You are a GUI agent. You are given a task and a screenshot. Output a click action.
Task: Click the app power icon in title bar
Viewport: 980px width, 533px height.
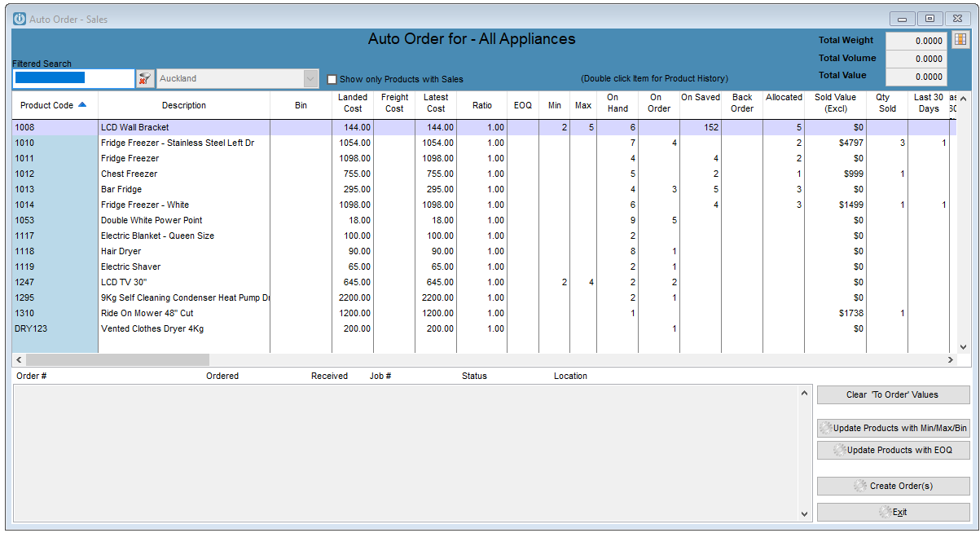coord(20,19)
